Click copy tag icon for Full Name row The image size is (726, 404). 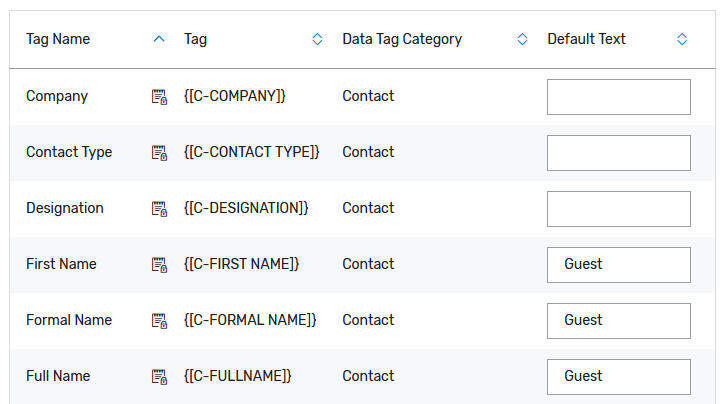pyautogui.click(x=159, y=377)
